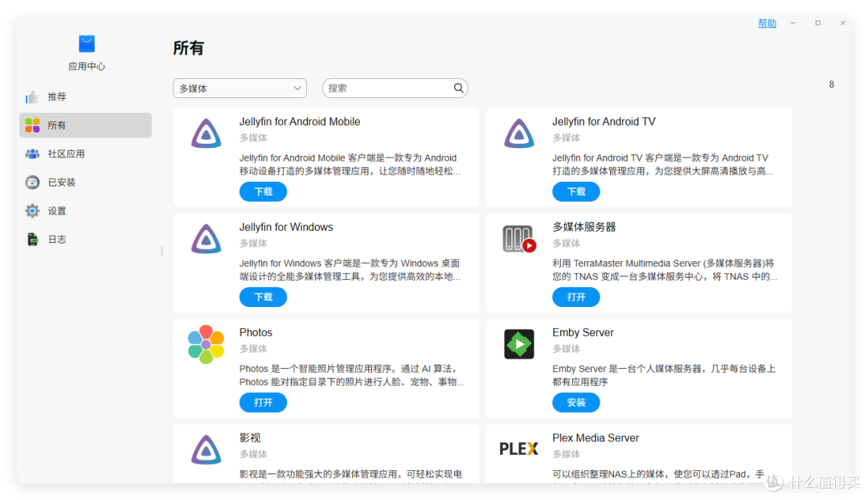Click the log document icon

[33, 240]
